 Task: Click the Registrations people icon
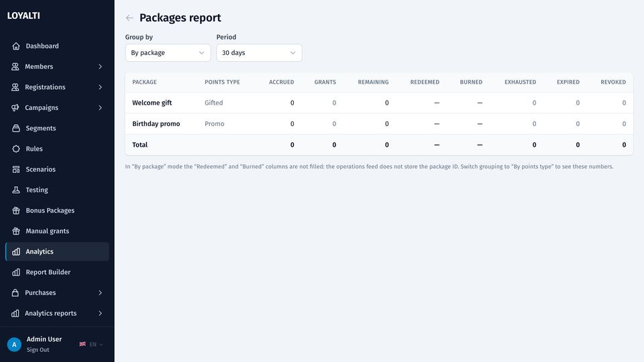pyautogui.click(x=15, y=87)
